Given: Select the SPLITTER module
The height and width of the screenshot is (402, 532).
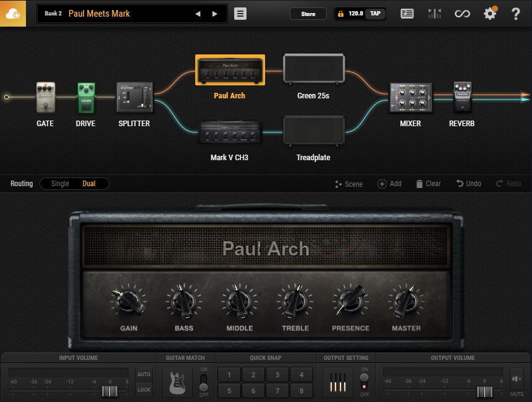Looking at the screenshot, I should (x=135, y=97).
